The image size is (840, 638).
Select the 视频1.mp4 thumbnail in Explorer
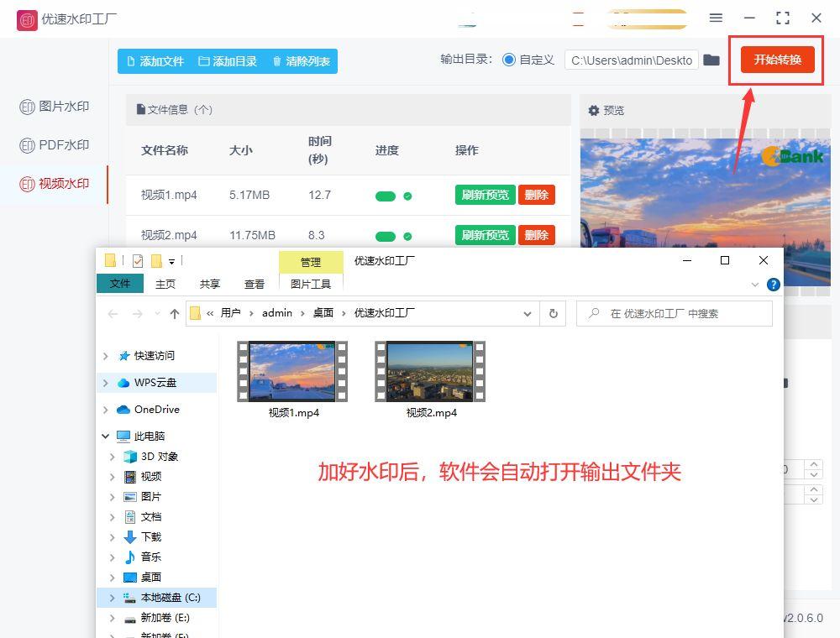tap(292, 371)
